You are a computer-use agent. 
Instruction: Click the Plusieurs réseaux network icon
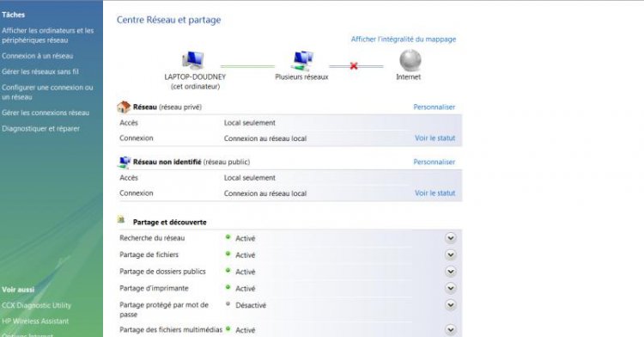pyautogui.click(x=303, y=61)
